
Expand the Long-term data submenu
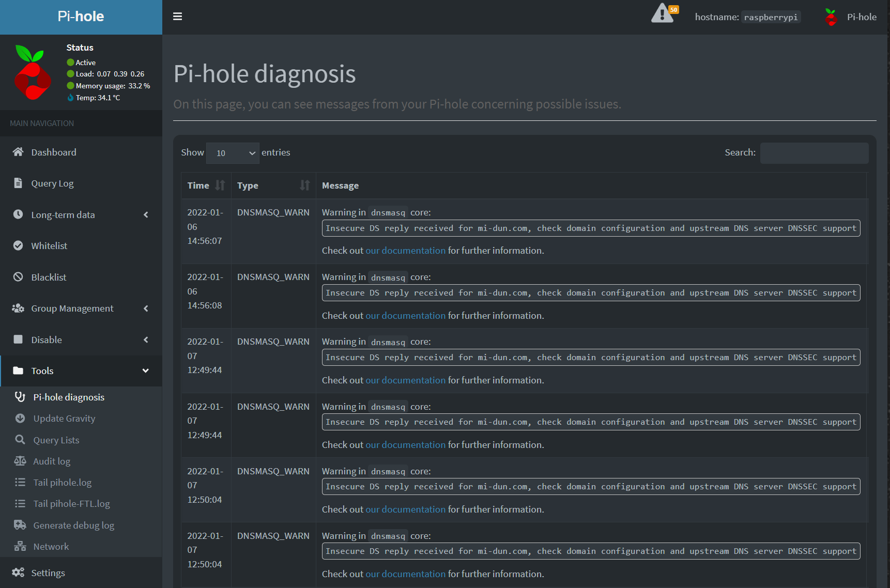146,214
